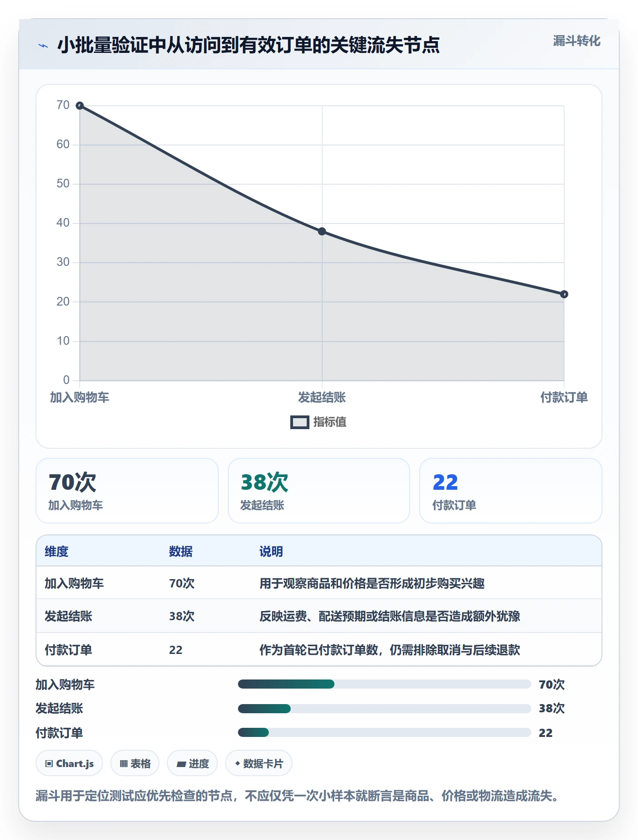
Task: Click the 加入购物车 x-axis label
Action: click(80, 397)
